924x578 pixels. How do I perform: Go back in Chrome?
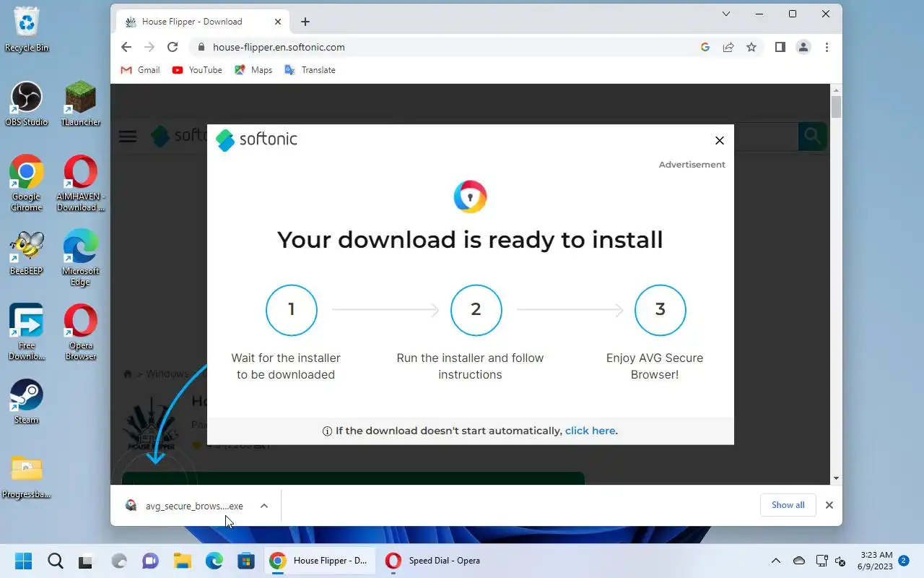pos(126,47)
